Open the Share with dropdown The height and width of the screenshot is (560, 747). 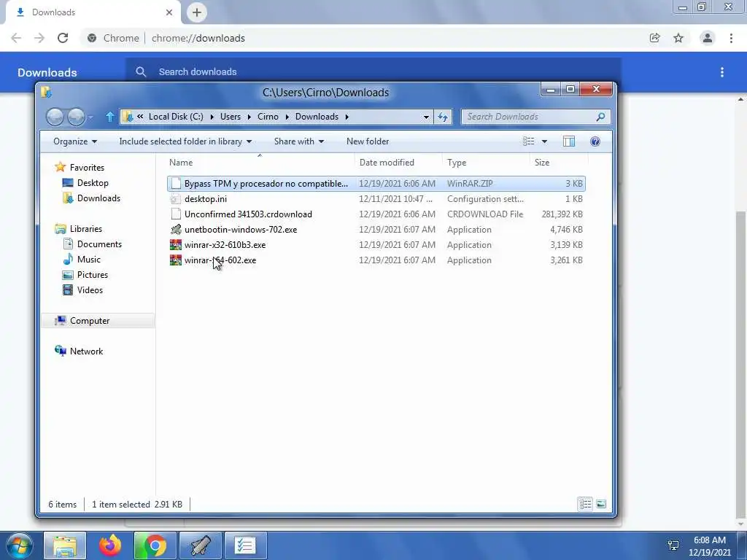(298, 141)
